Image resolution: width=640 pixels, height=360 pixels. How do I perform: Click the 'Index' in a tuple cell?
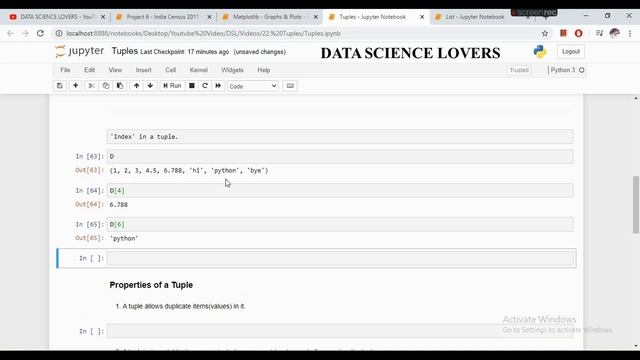(x=340, y=137)
